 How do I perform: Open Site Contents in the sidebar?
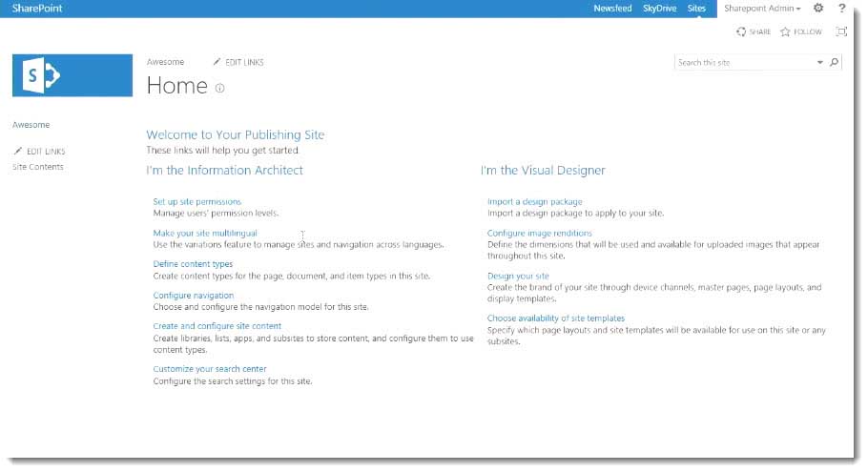(37, 167)
